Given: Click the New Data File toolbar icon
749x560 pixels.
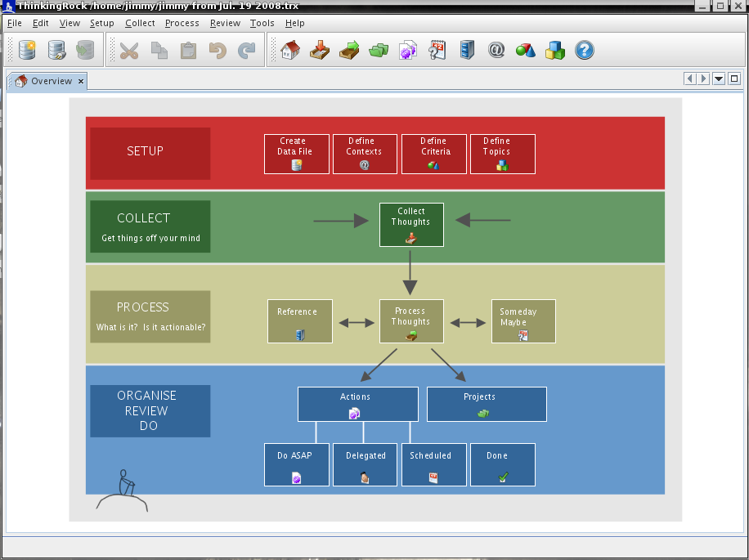Looking at the screenshot, I should pyautogui.click(x=27, y=50).
